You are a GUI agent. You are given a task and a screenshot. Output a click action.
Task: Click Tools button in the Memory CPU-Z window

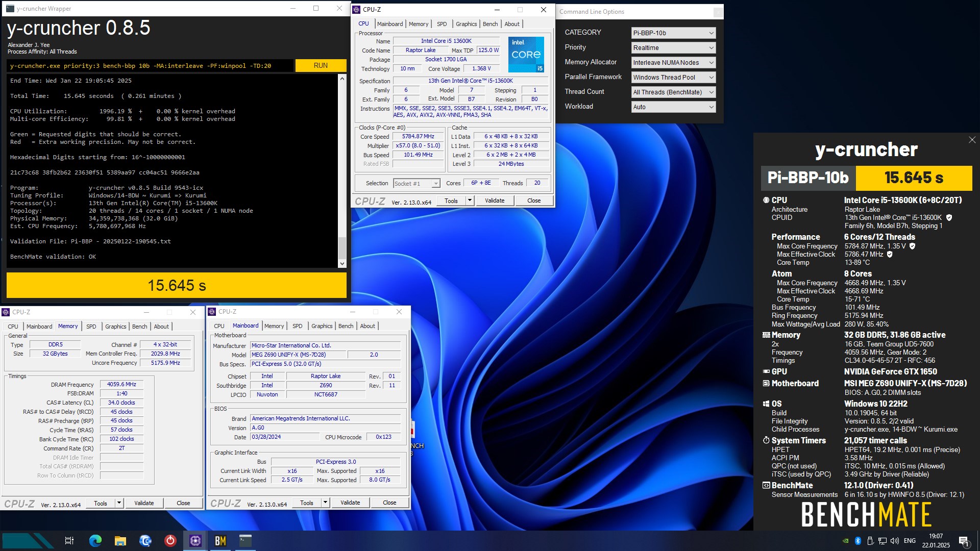[101, 503]
